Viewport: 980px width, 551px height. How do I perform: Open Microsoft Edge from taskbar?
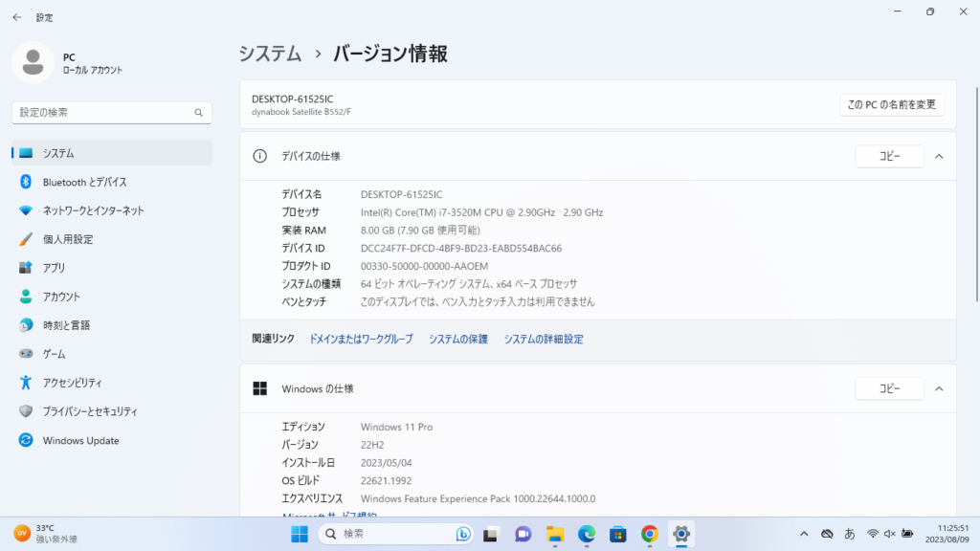pos(586,534)
